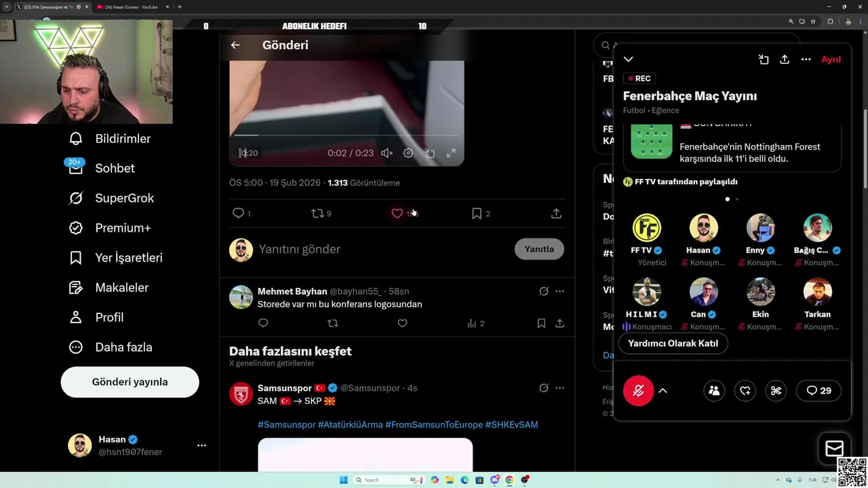Open Edge from the taskbar
Screen dimensions: 868x488
465,480
